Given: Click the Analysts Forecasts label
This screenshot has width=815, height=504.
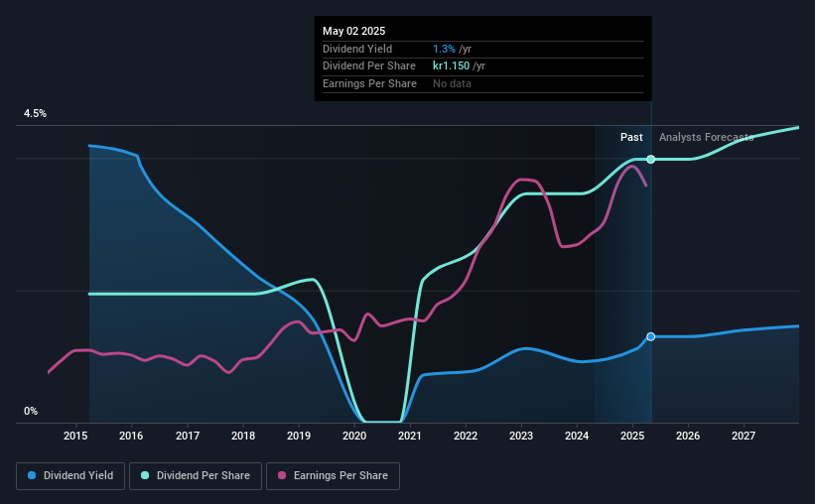Looking at the screenshot, I should (x=707, y=137).
